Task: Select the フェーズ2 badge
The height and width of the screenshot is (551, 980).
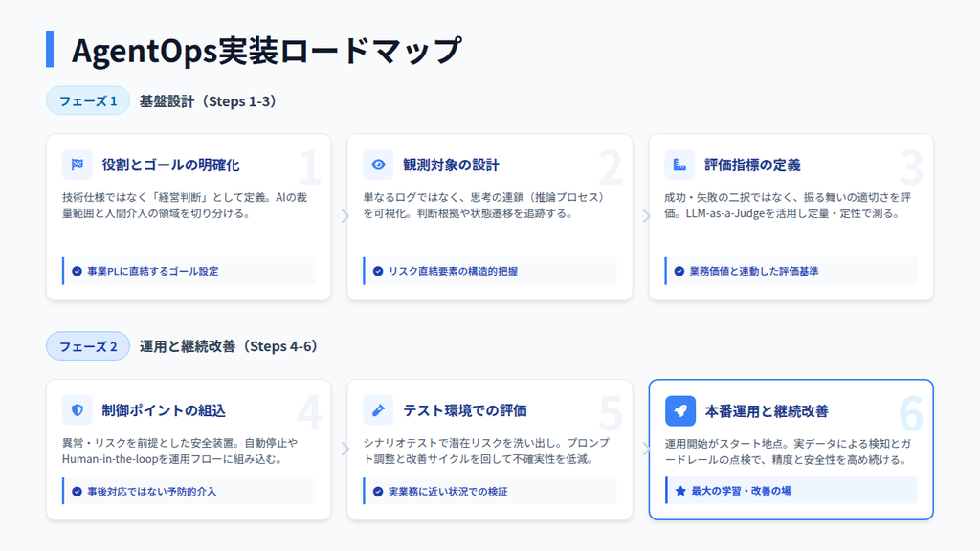Action: [87, 346]
